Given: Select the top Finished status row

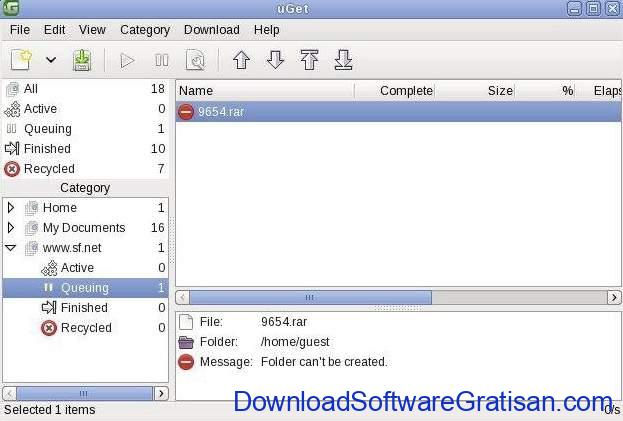Looking at the screenshot, I should [85, 149].
